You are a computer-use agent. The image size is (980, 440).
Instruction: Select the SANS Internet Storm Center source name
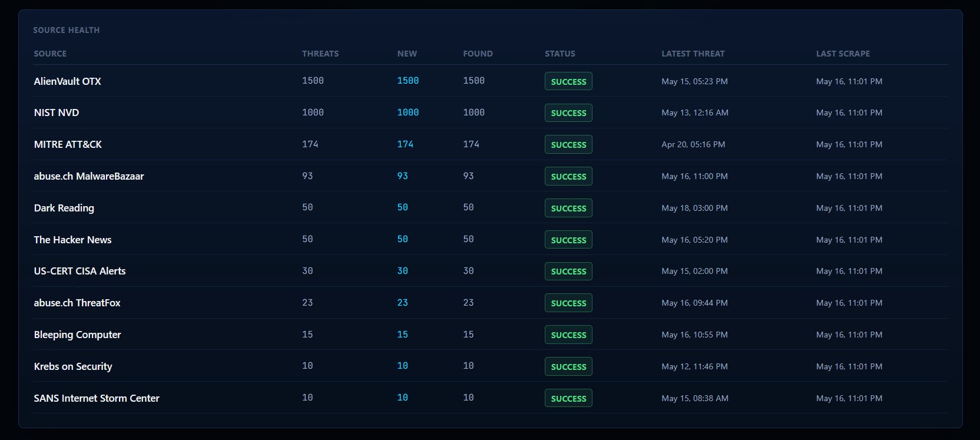click(x=97, y=398)
